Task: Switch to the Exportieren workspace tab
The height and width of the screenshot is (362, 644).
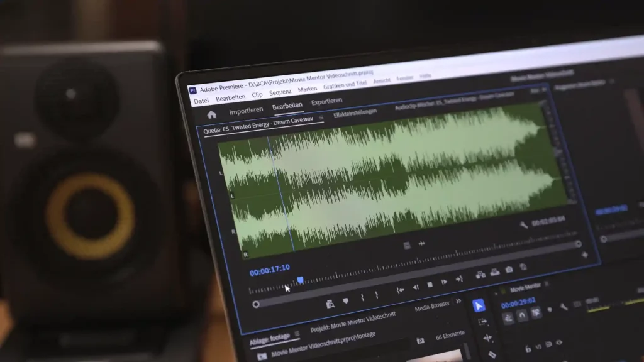Action: (x=327, y=101)
